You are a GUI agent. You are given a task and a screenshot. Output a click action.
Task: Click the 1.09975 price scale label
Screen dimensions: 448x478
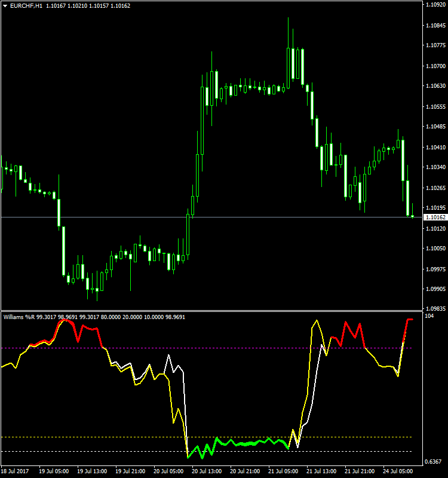[435, 269]
